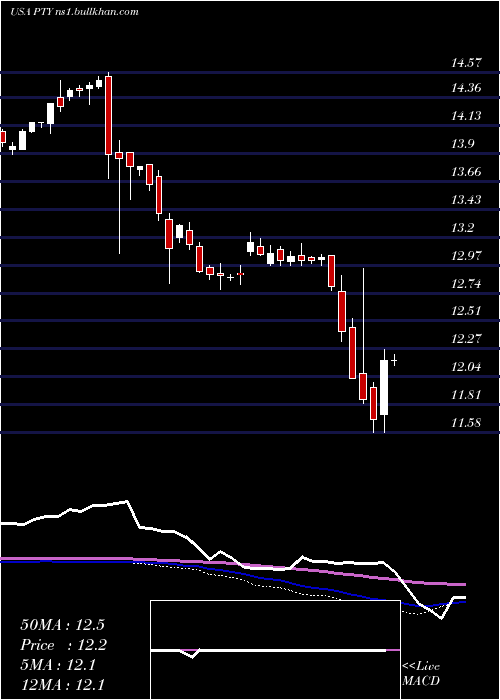
Task: Click the 12.74 price axis label
Action: [467, 284]
